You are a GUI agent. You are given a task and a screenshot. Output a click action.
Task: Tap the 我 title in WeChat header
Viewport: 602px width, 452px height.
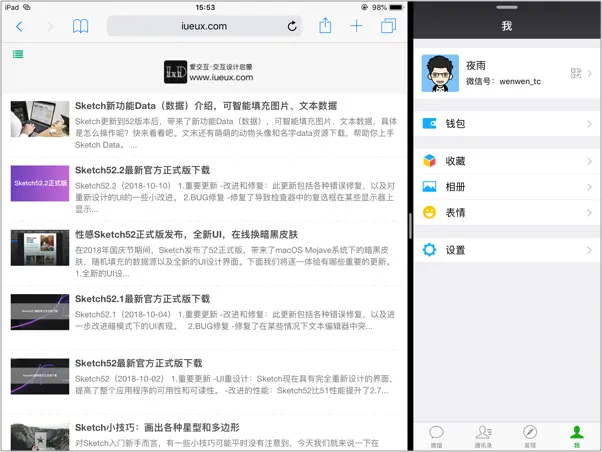(507, 26)
